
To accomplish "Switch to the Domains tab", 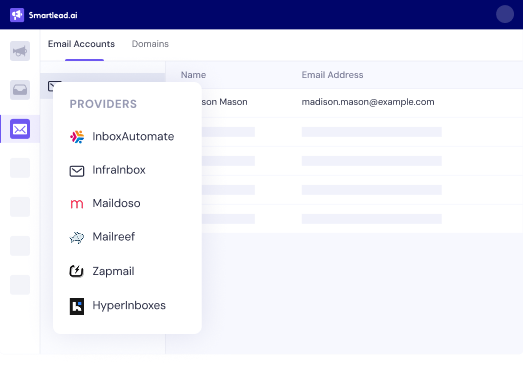I will coord(150,44).
